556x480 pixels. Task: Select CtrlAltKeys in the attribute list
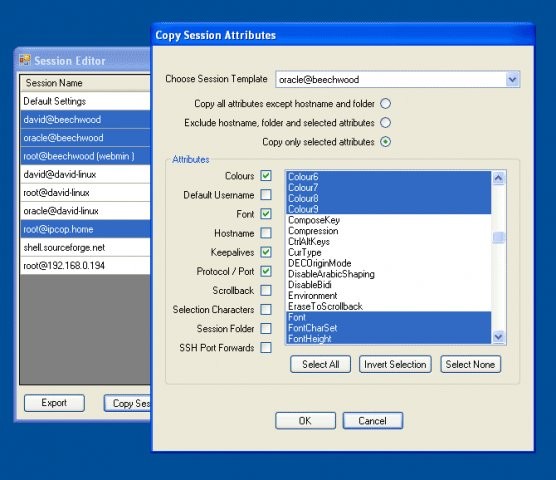click(x=388, y=241)
